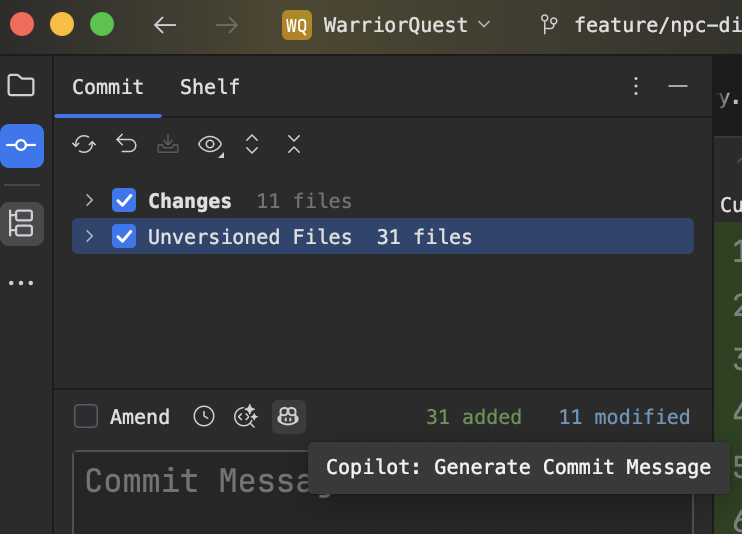The image size is (742, 534).
Task: Refresh the changes list
Action: click(84, 145)
